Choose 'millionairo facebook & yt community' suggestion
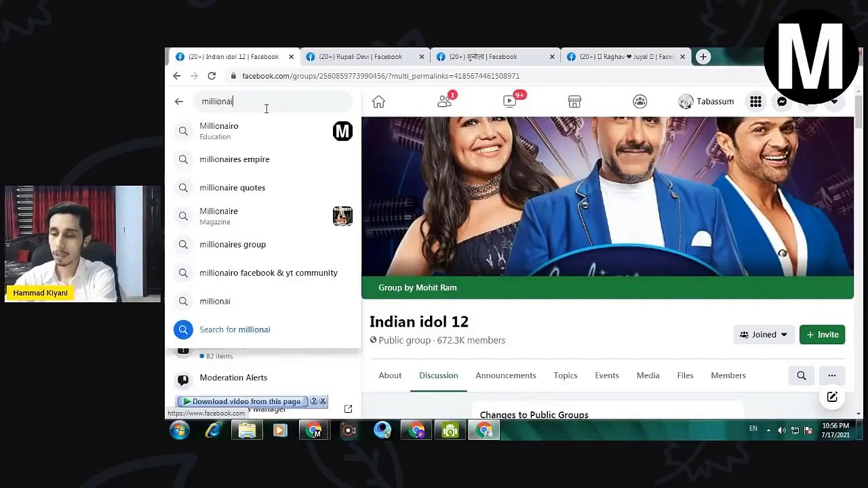 263,273
